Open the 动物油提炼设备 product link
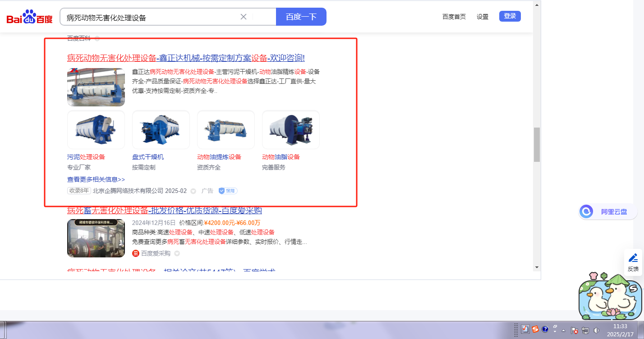Image resolution: width=644 pixels, height=339 pixels. (x=219, y=157)
